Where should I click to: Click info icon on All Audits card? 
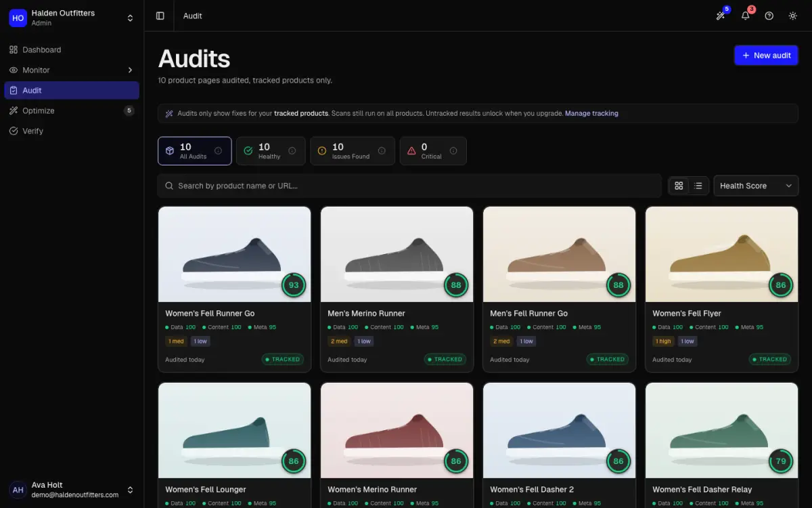pos(218,151)
